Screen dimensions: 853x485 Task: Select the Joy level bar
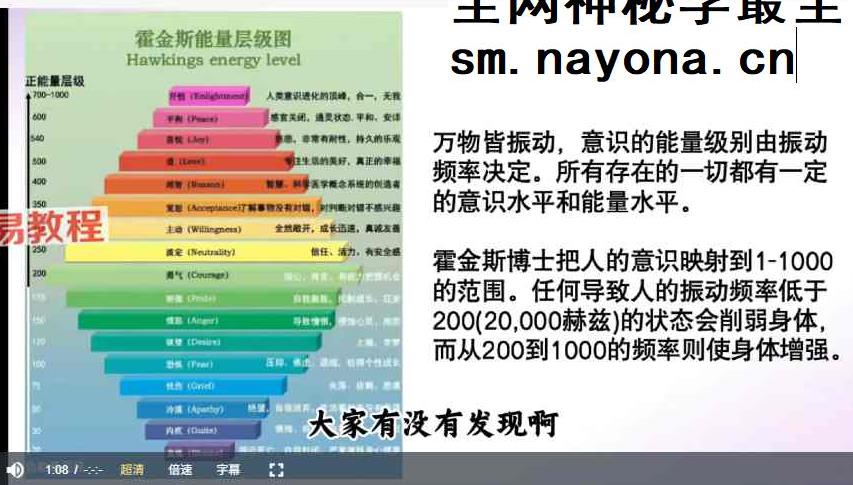tap(209, 140)
